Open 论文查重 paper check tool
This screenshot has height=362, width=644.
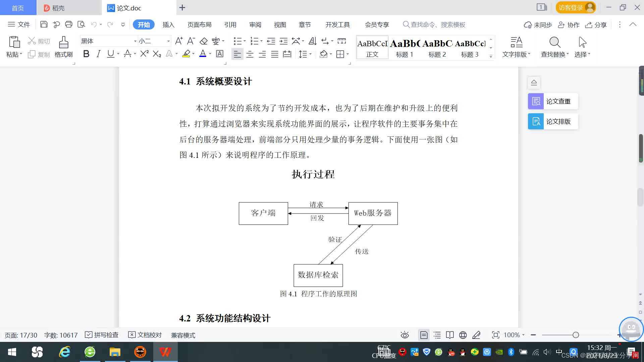(553, 101)
